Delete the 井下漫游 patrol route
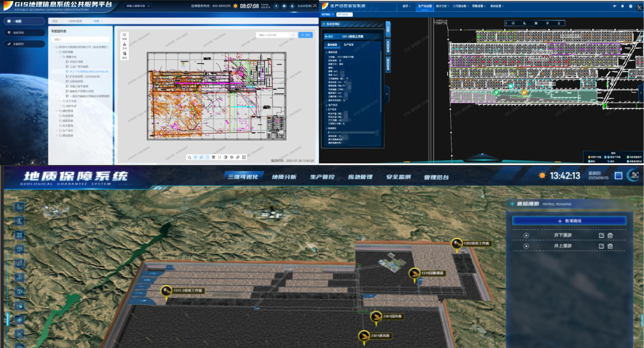This screenshot has width=644, height=348. pyautogui.click(x=610, y=235)
